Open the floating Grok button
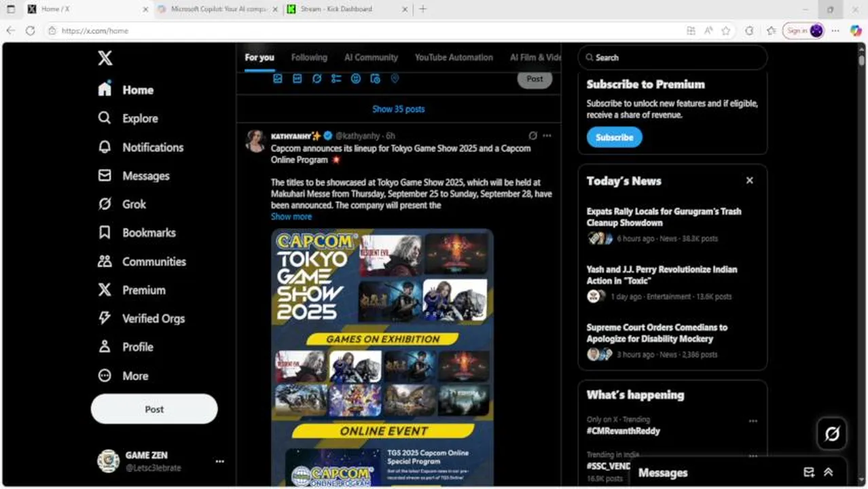Viewport: 868px width, 489px height. click(832, 433)
